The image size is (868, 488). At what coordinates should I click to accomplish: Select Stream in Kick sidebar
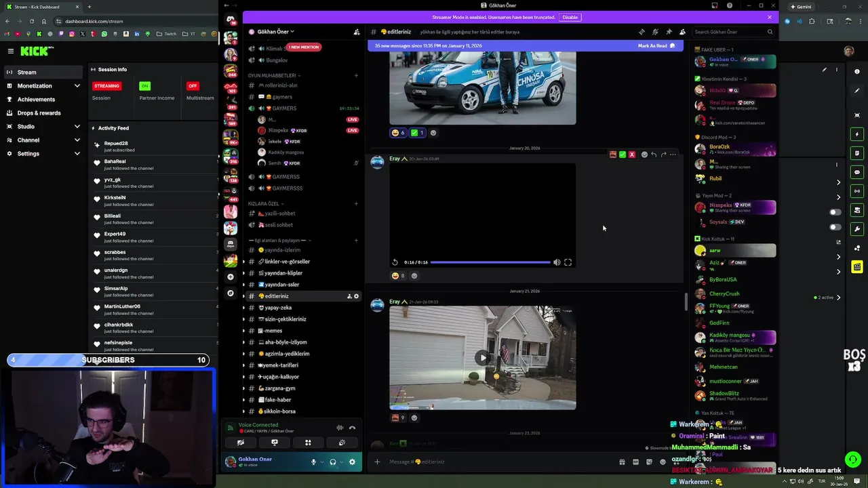(43, 73)
